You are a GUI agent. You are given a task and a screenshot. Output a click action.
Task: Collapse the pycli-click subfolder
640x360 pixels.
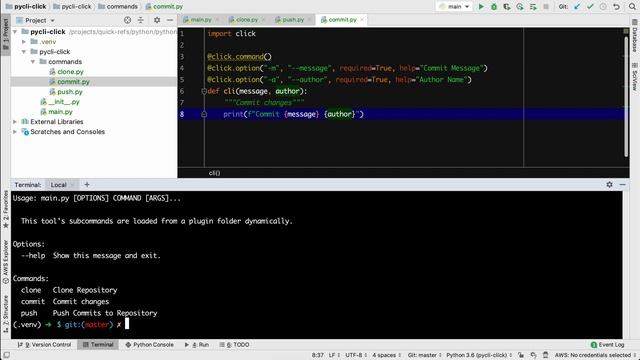[x=24, y=52]
